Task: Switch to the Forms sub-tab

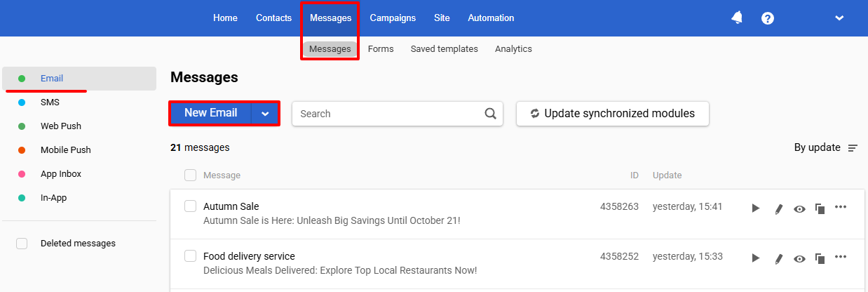Action: (381, 49)
